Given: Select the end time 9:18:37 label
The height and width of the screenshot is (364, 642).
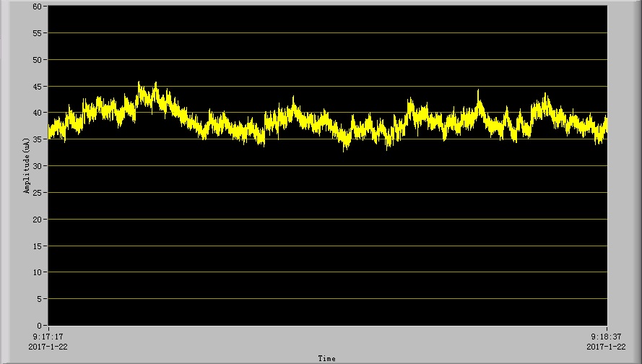Looking at the screenshot, I should coord(606,337).
